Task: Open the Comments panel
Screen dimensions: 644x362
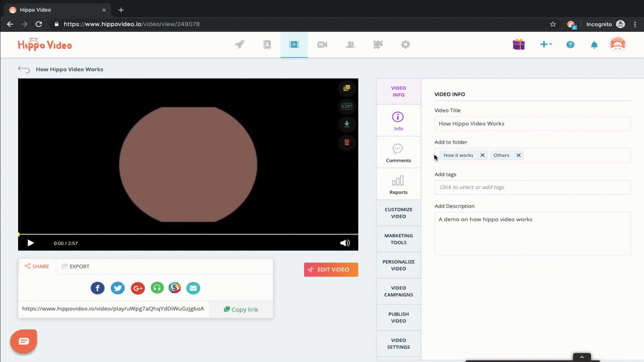Action: (x=398, y=153)
